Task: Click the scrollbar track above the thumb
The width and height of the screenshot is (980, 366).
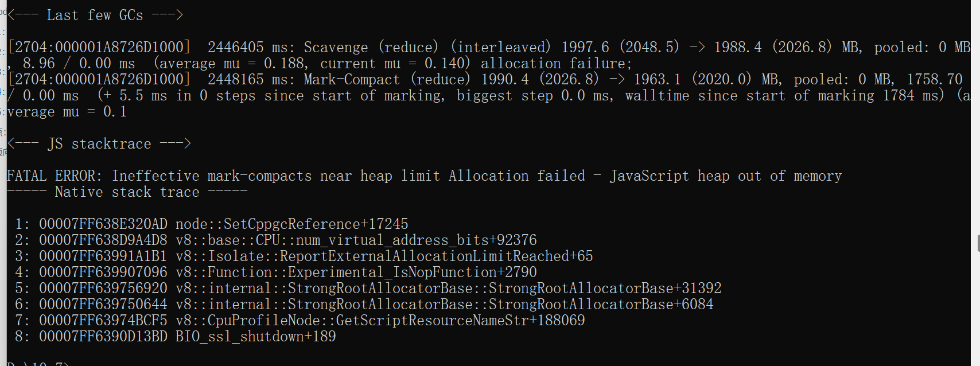Action: (978, 115)
